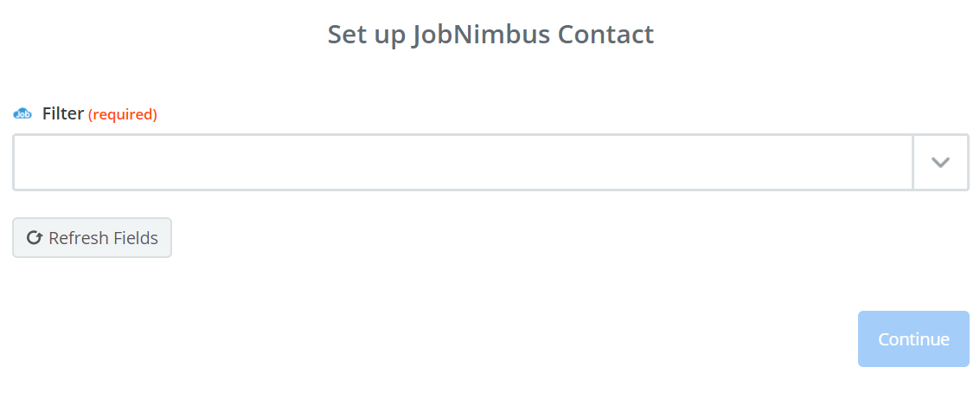Reload fields using Refresh Fields

point(92,238)
